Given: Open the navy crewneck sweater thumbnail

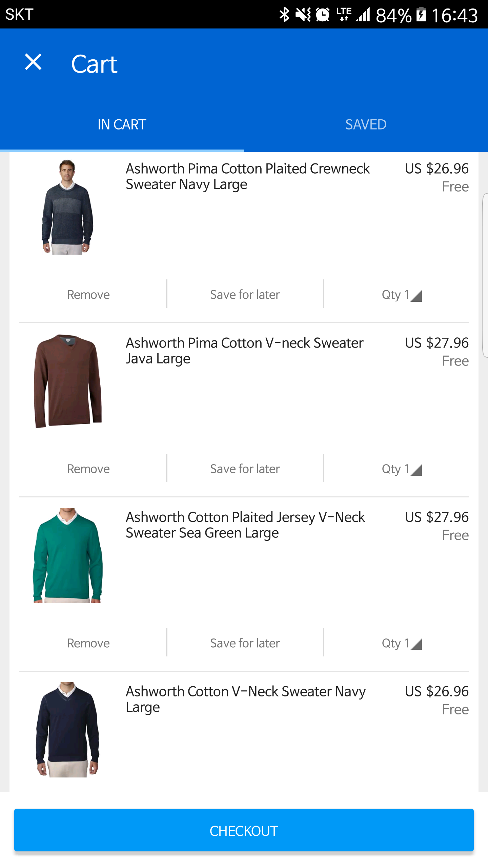Looking at the screenshot, I should 67,207.
